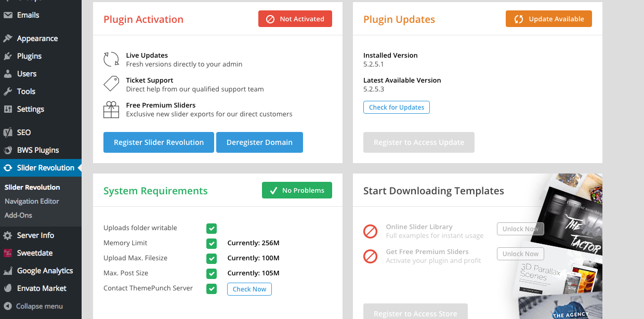644x319 pixels.
Task: Click the red Not Activated badge
Action: (x=295, y=19)
